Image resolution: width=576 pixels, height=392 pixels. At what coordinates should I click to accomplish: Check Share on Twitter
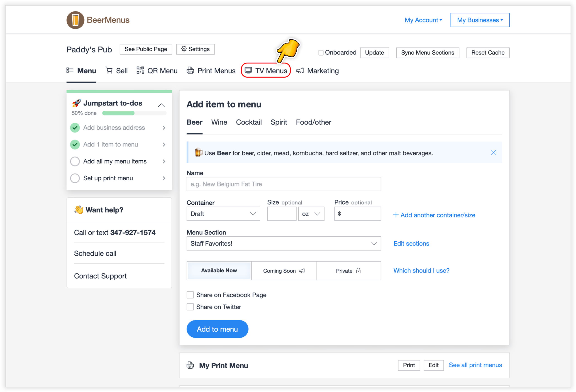[x=190, y=307]
